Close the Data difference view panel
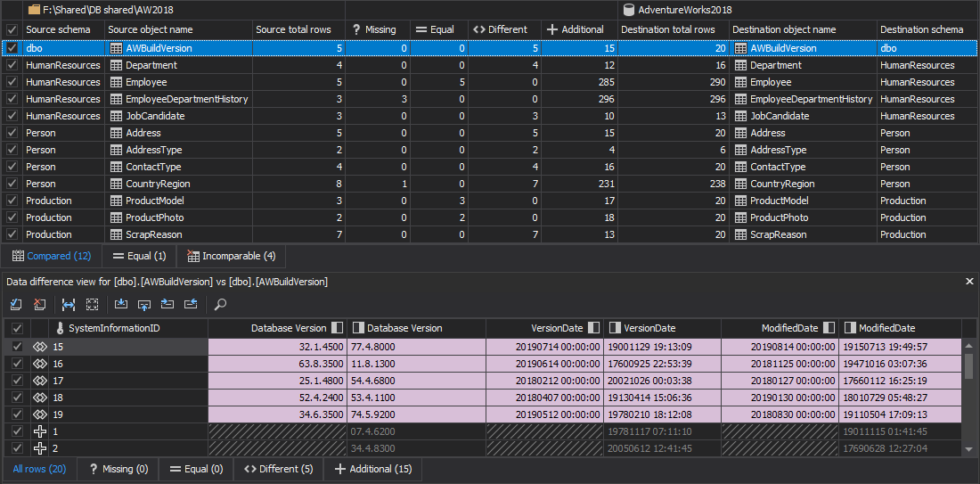Image resolution: width=980 pixels, height=484 pixels. coord(970,282)
